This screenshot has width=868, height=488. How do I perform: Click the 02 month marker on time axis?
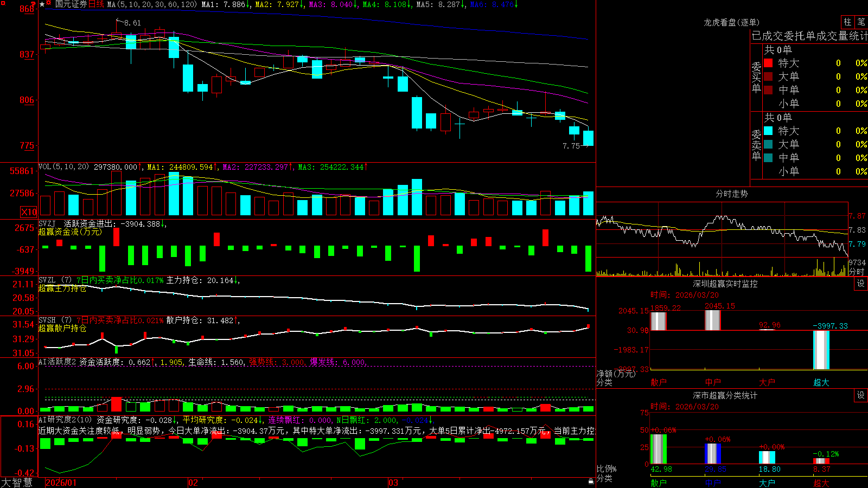point(193,483)
